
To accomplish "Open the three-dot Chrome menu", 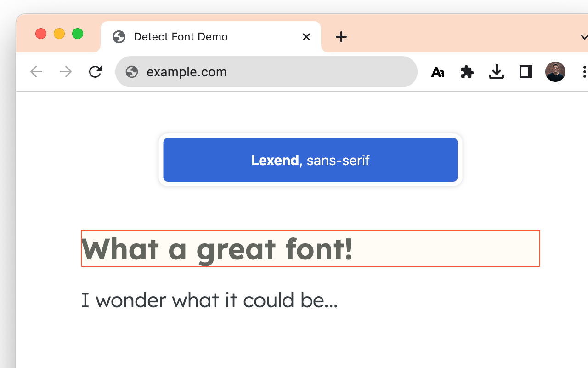I will [584, 72].
